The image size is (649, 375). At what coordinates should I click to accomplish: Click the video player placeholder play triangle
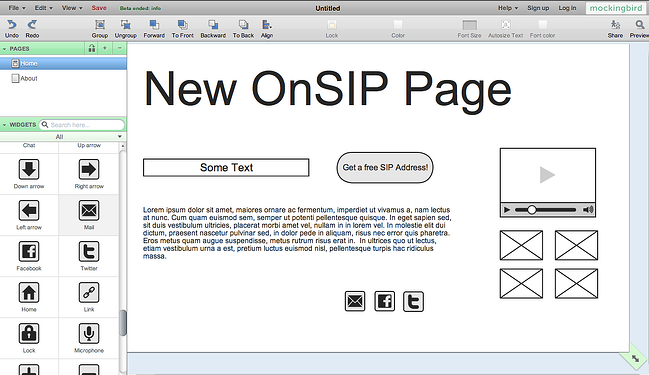(x=547, y=175)
